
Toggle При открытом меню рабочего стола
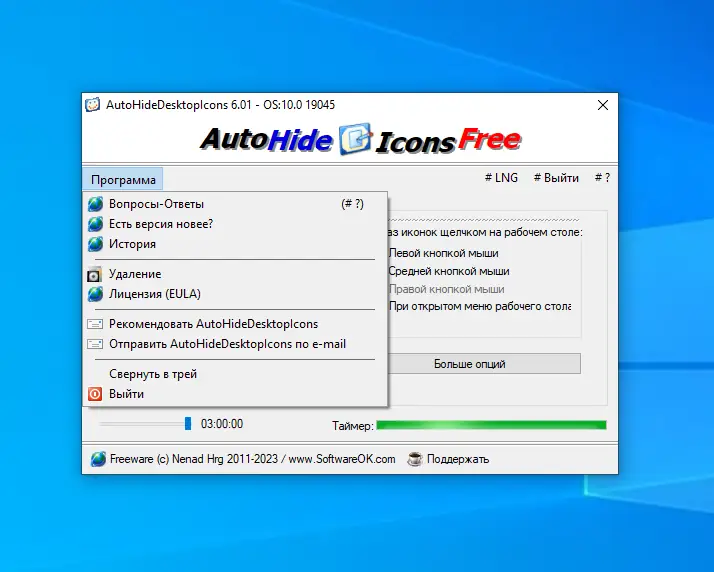click(x=480, y=306)
